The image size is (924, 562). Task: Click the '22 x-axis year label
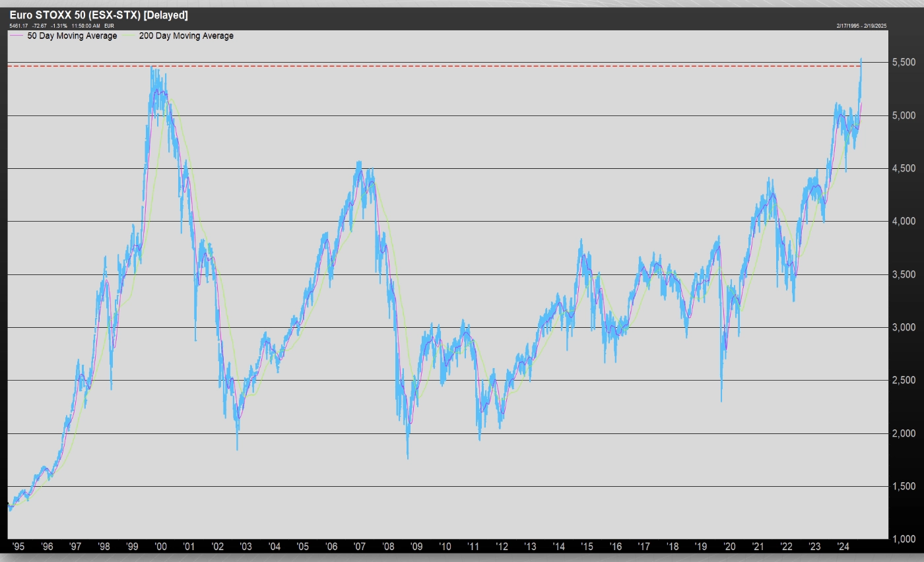tap(786, 546)
